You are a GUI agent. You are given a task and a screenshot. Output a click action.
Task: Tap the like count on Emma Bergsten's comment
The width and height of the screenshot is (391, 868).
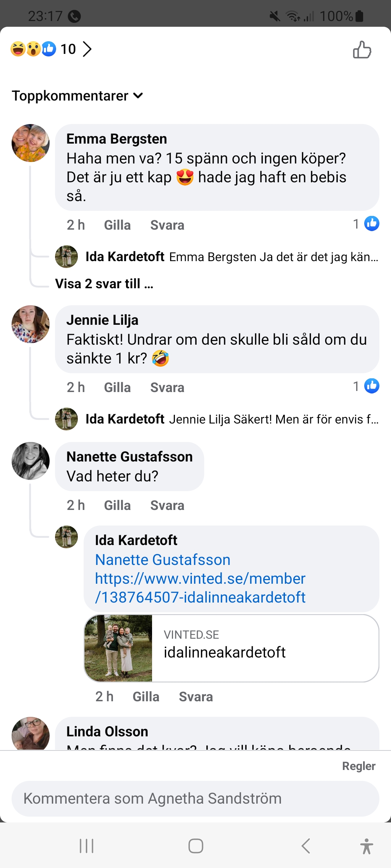[x=366, y=224]
